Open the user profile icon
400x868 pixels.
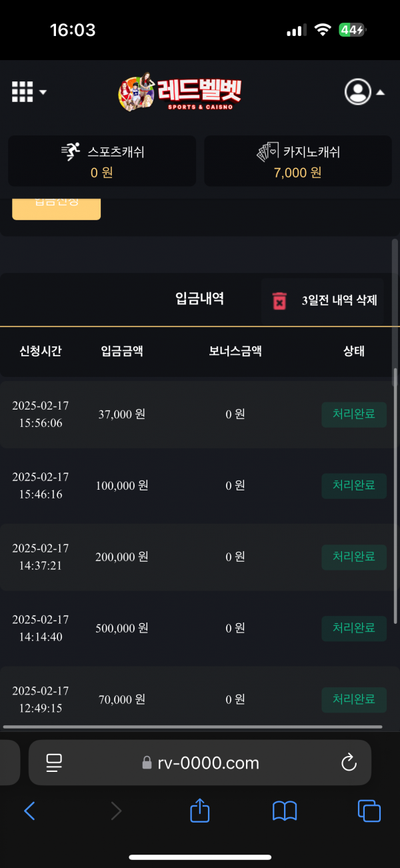click(357, 92)
